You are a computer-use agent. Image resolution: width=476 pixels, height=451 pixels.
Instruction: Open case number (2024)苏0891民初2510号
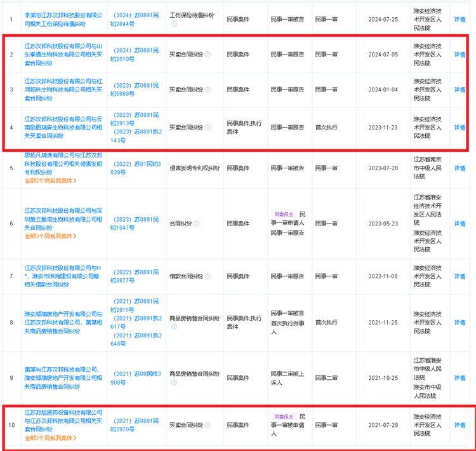(135, 55)
